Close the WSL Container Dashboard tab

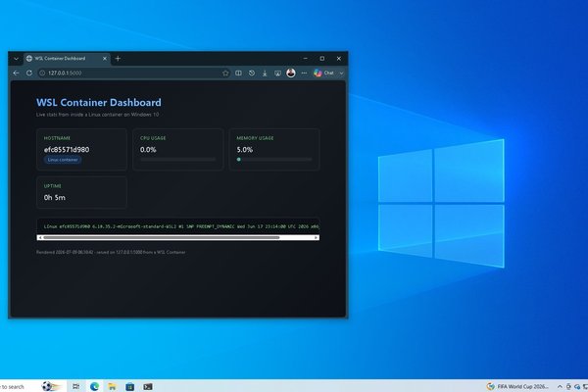pos(105,59)
